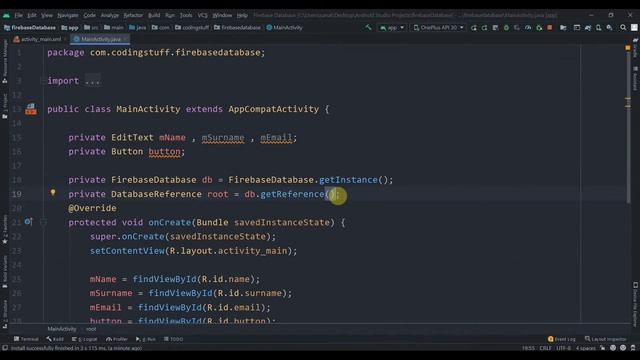This screenshot has width=640, height=360.
Task: Click the codingstuff breadcrumb
Action: pos(192,28)
